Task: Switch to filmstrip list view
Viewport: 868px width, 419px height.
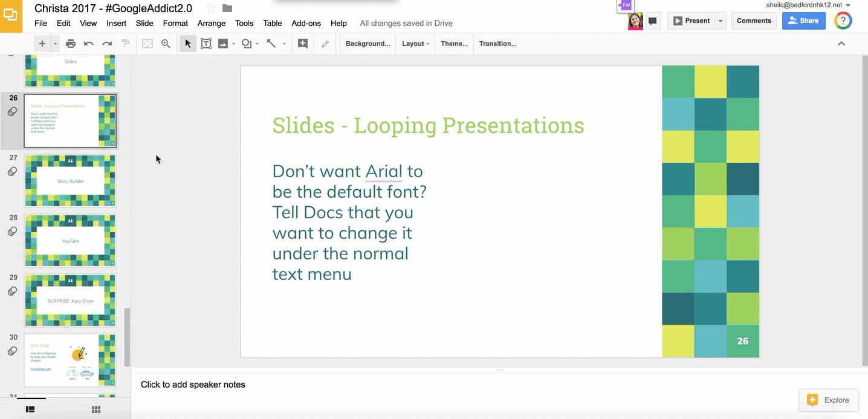Action: pyautogui.click(x=30, y=409)
